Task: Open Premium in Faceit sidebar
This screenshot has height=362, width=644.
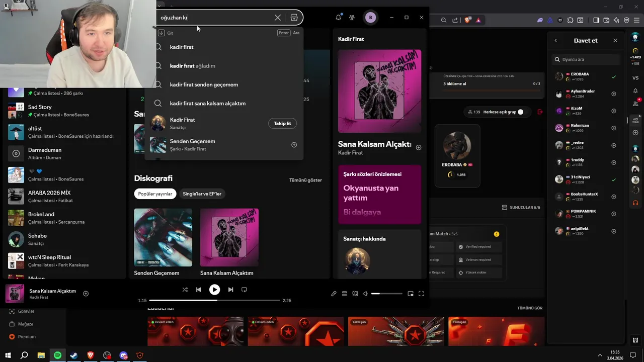Action: click(27, 336)
